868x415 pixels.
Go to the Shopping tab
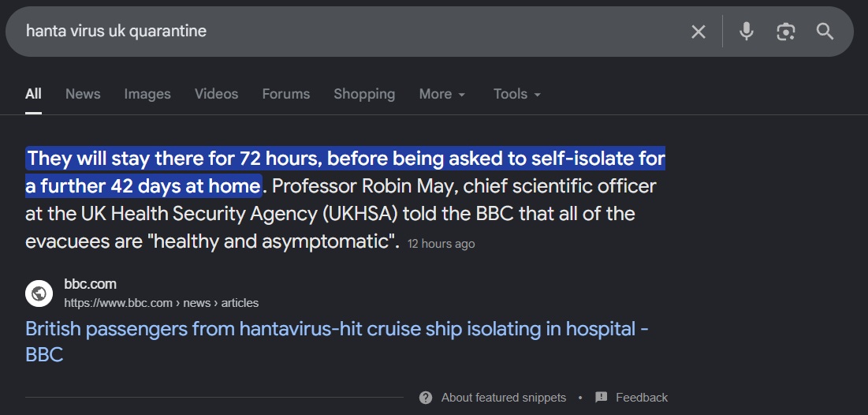[364, 94]
